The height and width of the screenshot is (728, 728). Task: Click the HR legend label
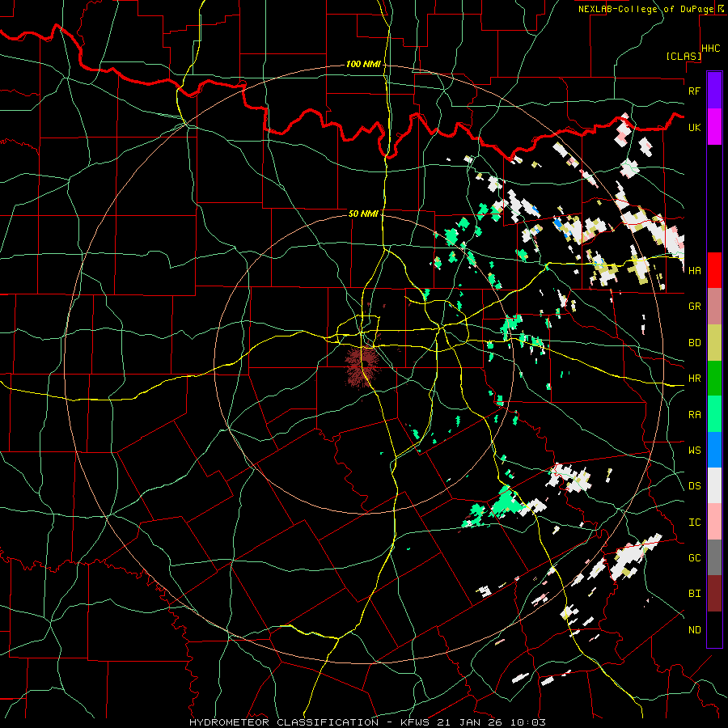click(x=695, y=379)
